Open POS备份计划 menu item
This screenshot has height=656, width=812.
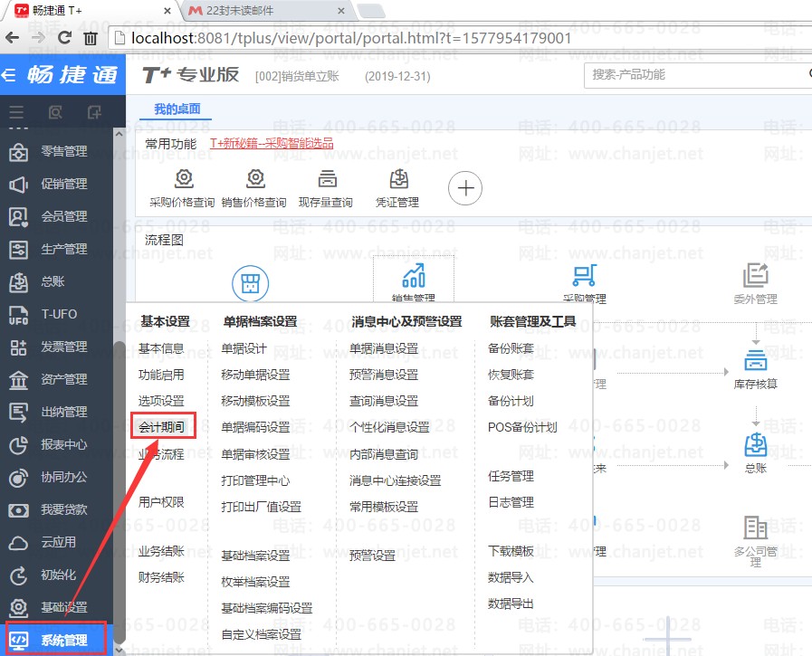pyautogui.click(x=522, y=427)
